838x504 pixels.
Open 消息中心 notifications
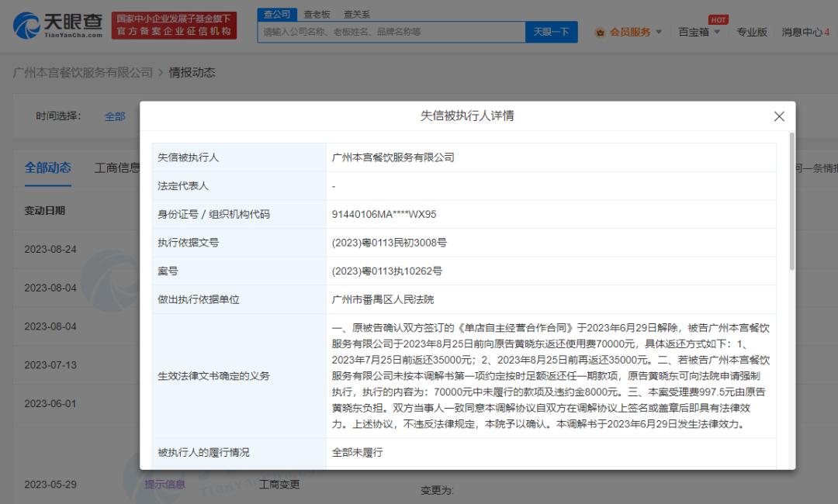[805, 32]
